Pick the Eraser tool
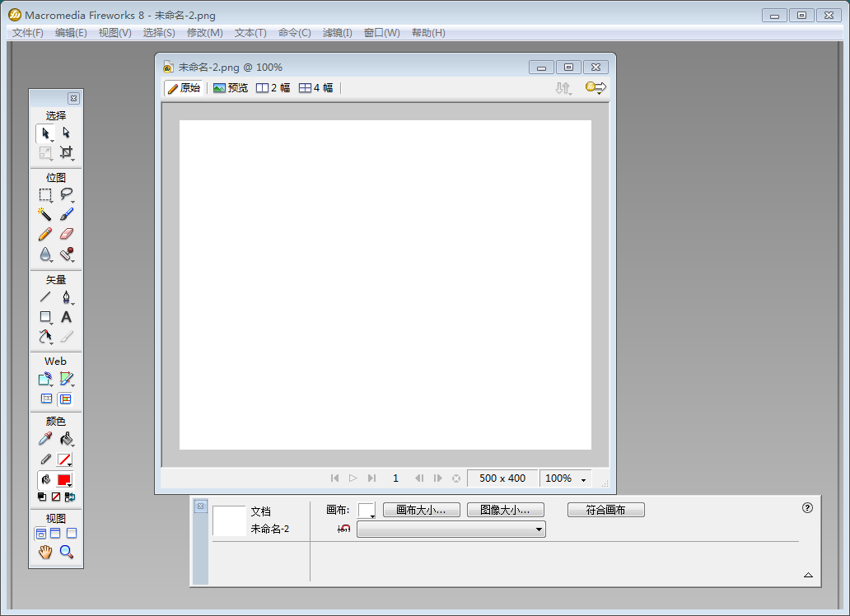 click(x=67, y=234)
